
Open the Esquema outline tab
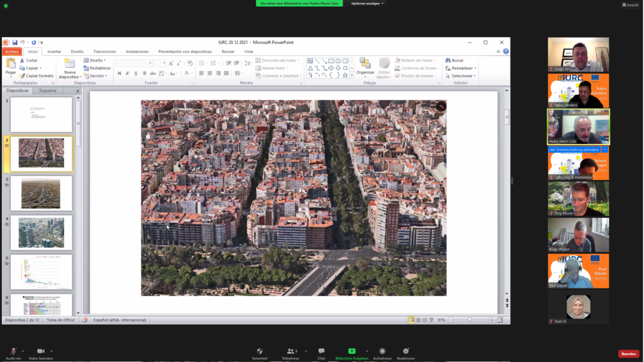coord(48,90)
